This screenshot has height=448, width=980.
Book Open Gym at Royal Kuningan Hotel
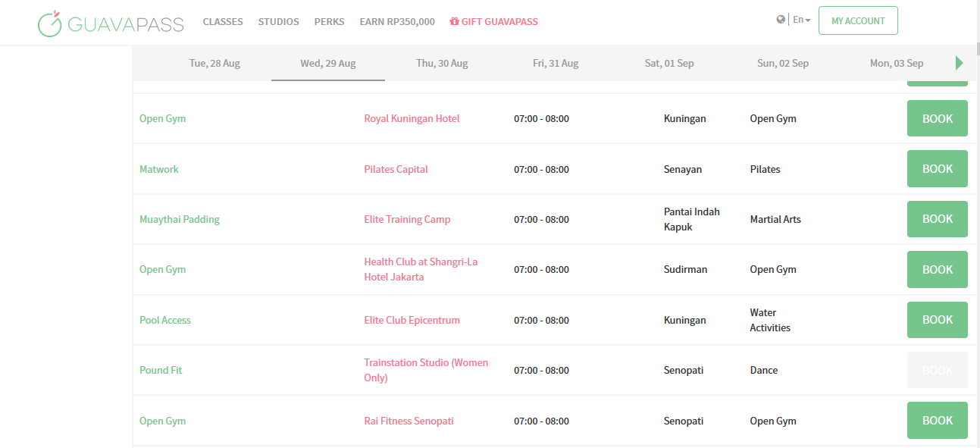[938, 118]
